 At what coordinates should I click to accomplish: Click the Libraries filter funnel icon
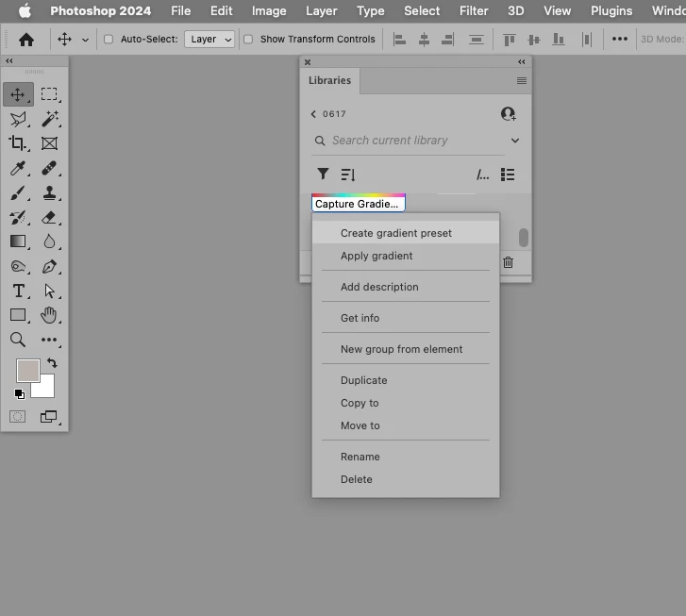[323, 175]
